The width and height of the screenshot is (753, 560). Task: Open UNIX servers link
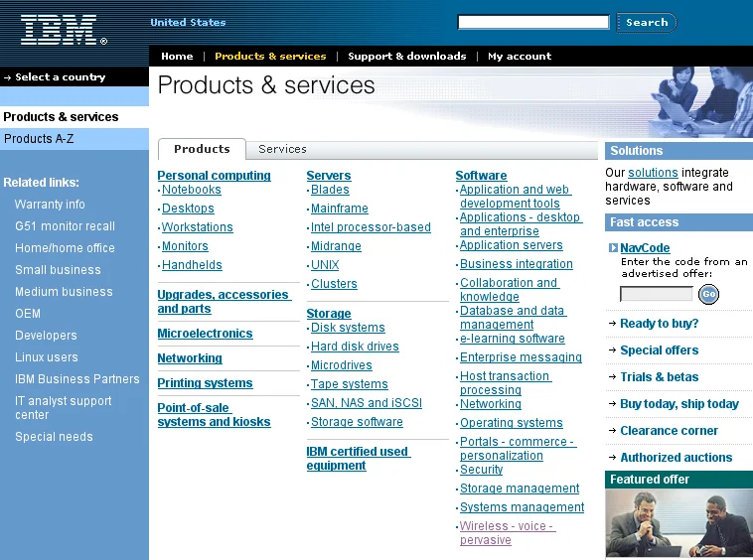(325, 265)
